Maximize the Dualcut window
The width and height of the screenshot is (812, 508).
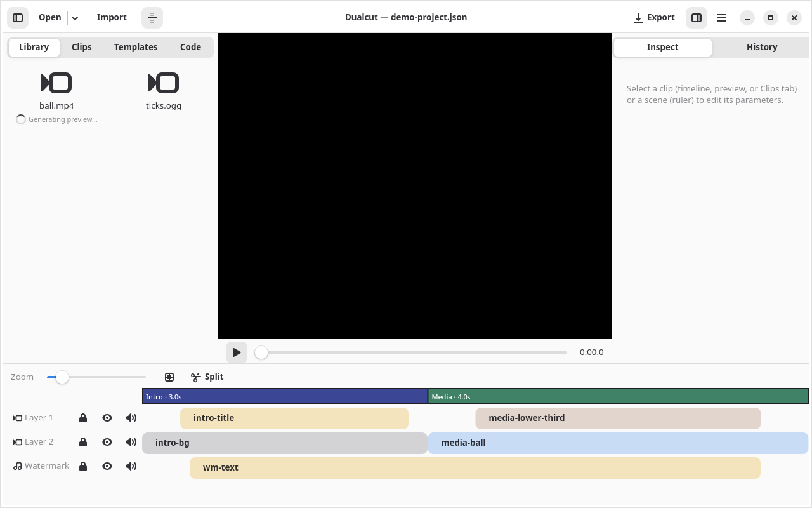click(771, 18)
